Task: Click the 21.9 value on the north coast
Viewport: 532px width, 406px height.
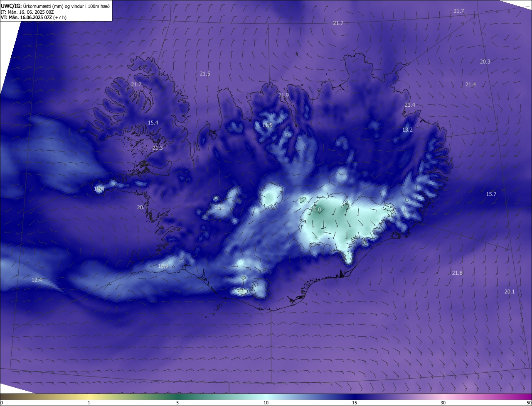Action: 283,95
